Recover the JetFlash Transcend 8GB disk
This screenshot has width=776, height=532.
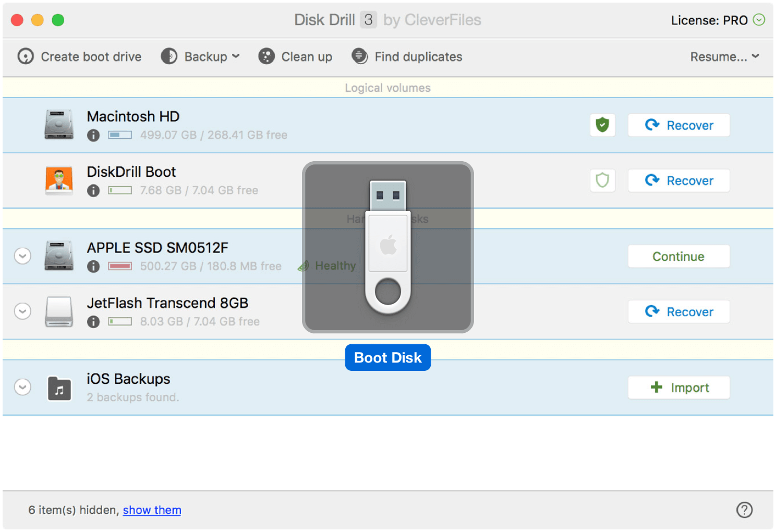[678, 311]
